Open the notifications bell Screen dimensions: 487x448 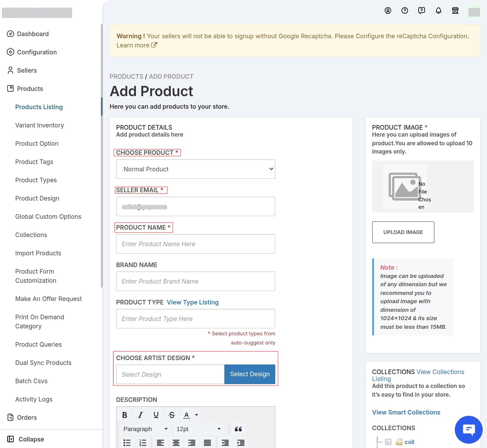coord(438,10)
